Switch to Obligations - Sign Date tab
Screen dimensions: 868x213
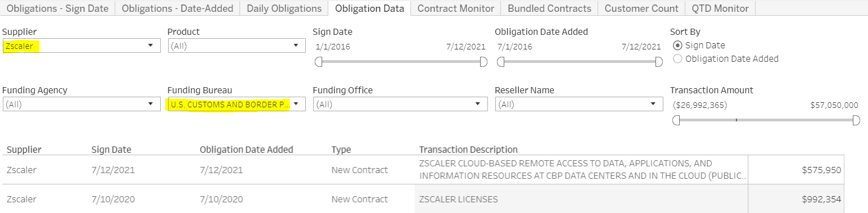click(x=58, y=8)
